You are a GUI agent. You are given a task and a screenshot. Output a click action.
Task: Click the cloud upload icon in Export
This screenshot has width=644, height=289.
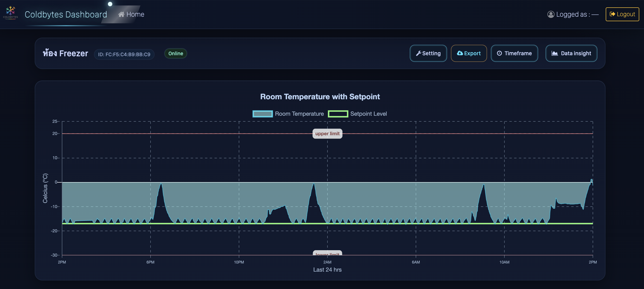[460, 53]
